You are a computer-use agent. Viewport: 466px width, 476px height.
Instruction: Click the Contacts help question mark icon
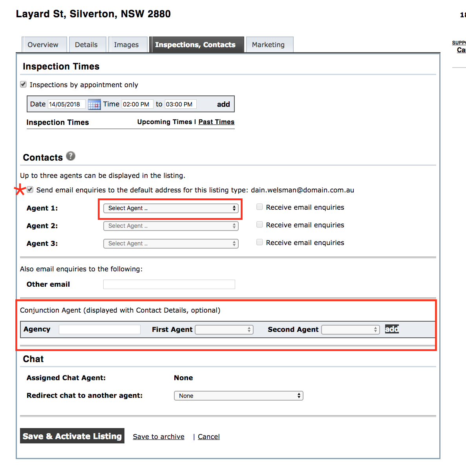click(71, 156)
